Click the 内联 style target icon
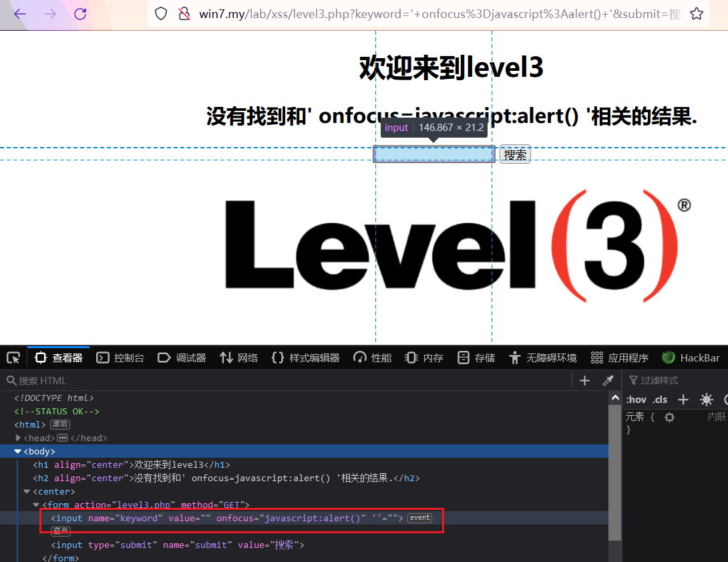 pos(671,416)
